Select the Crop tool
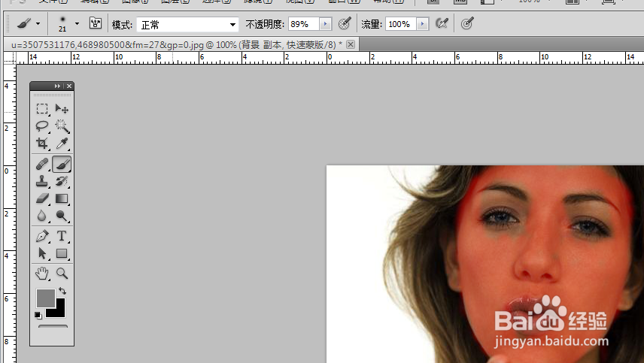644x363 pixels. (x=42, y=143)
